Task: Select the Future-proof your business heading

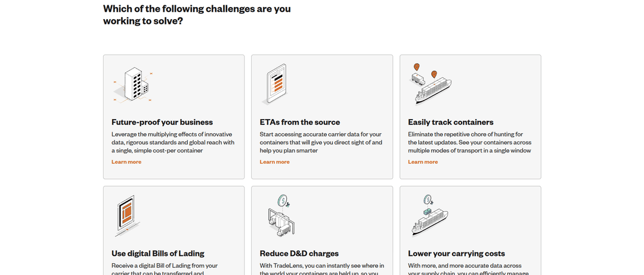Action: (162, 122)
